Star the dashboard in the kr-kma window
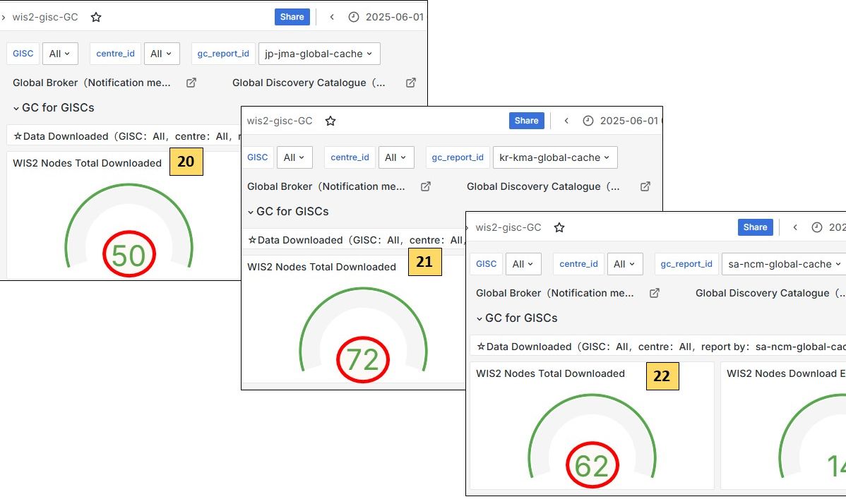This screenshot has height=504, width=846. point(330,121)
